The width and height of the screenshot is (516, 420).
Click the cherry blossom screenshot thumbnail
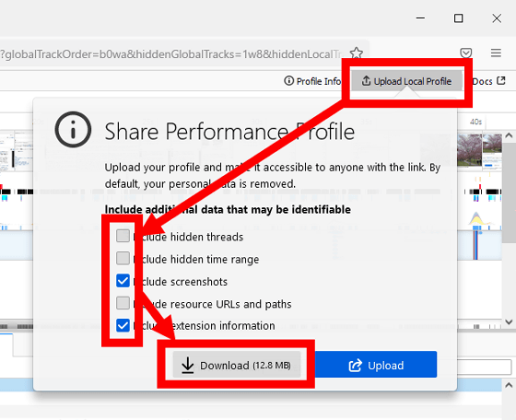click(x=469, y=151)
